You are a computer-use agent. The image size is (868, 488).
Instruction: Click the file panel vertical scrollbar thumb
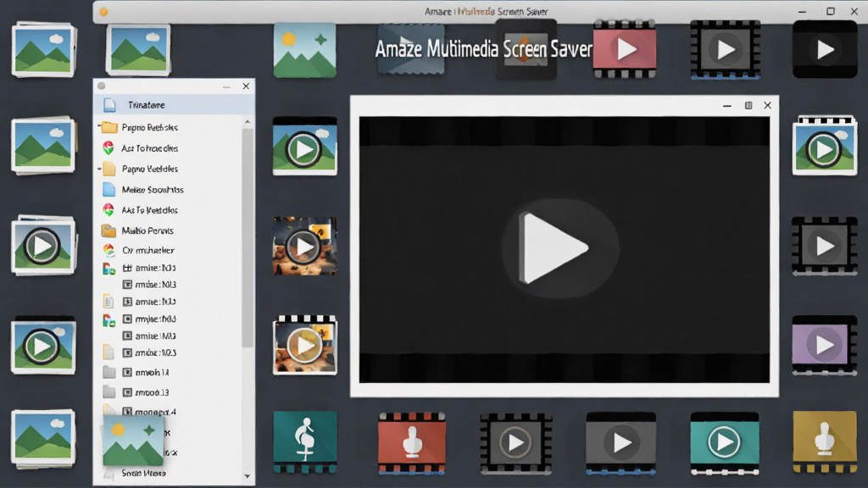point(248,238)
